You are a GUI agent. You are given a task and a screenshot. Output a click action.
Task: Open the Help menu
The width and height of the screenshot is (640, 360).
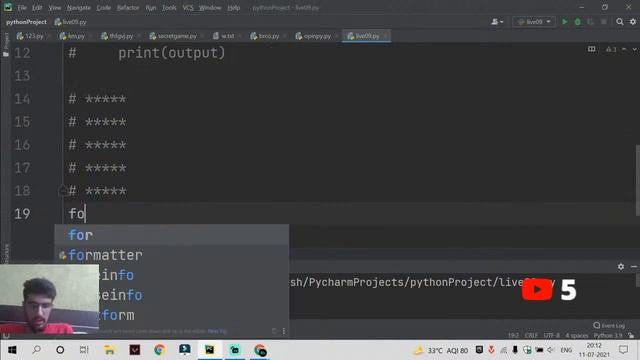click(x=233, y=8)
